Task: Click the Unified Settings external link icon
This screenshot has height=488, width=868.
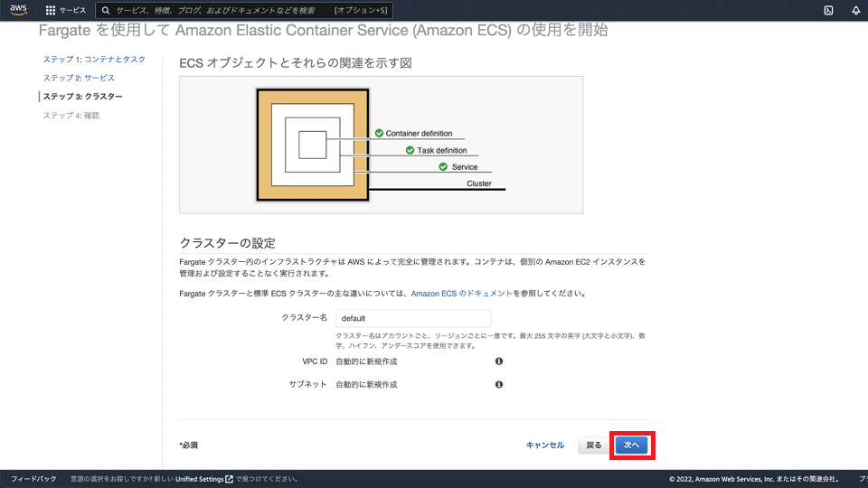Action: 229,479
